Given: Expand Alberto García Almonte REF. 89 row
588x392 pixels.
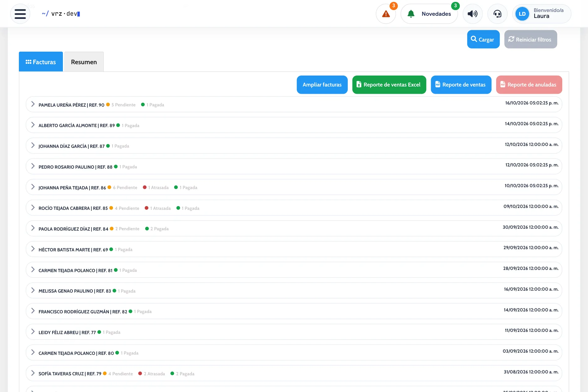Looking at the screenshot, I should pos(294,125).
